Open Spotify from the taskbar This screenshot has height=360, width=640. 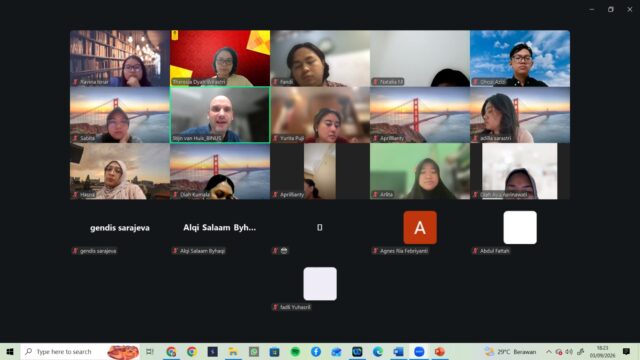(x=295, y=351)
